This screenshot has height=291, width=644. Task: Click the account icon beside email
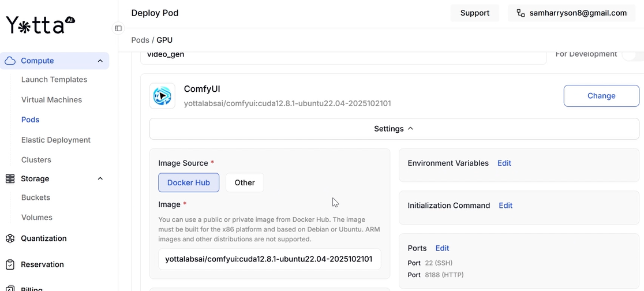521,13
